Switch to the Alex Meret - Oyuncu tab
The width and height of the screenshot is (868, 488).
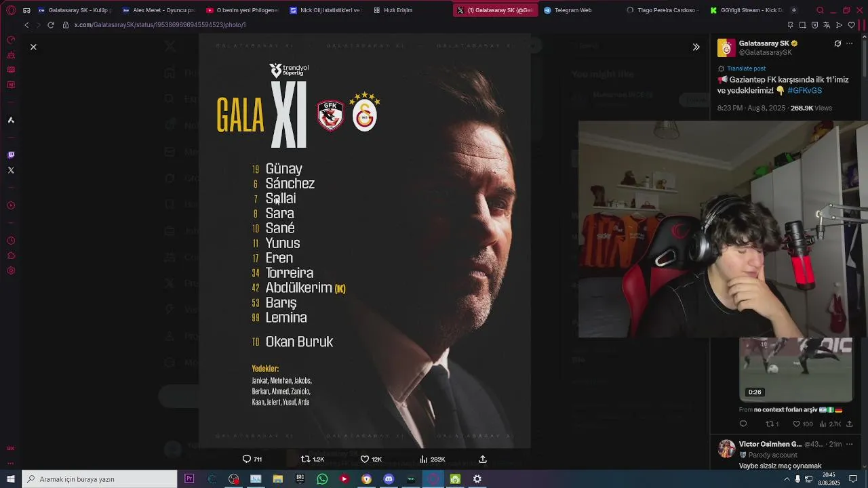(x=159, y=10)
